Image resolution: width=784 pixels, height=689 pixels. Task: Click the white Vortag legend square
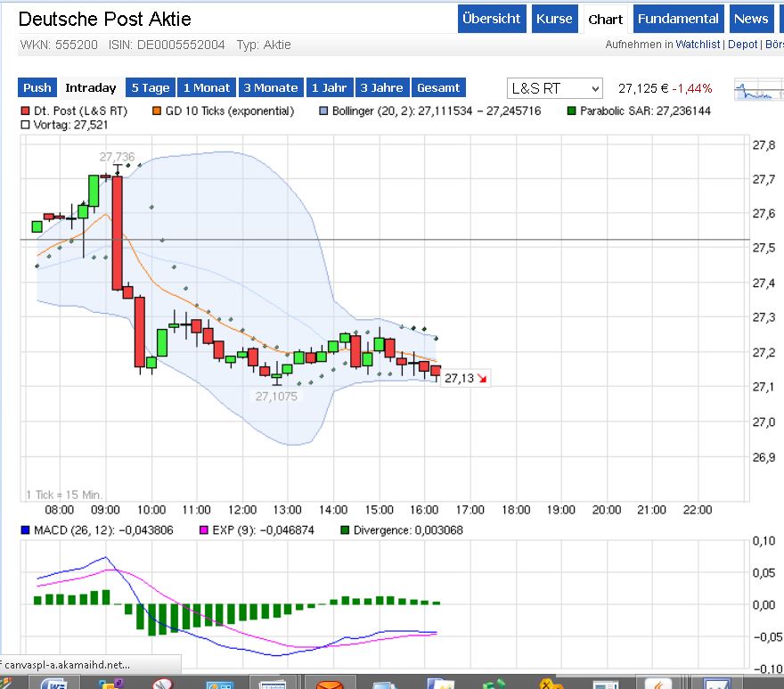pyautogui.click(x=25, y=126)
